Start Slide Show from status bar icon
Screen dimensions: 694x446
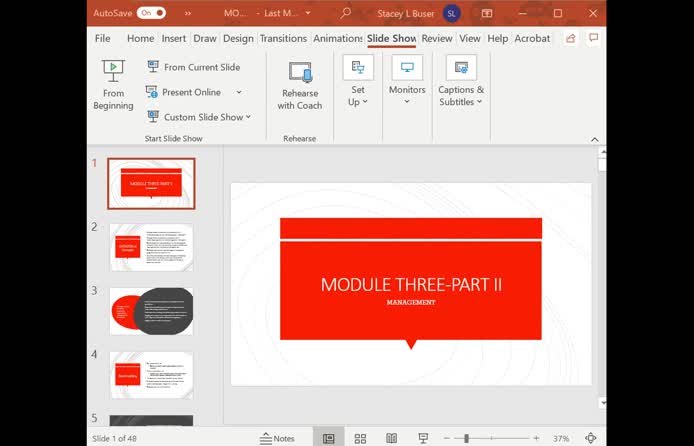(423, 438)
